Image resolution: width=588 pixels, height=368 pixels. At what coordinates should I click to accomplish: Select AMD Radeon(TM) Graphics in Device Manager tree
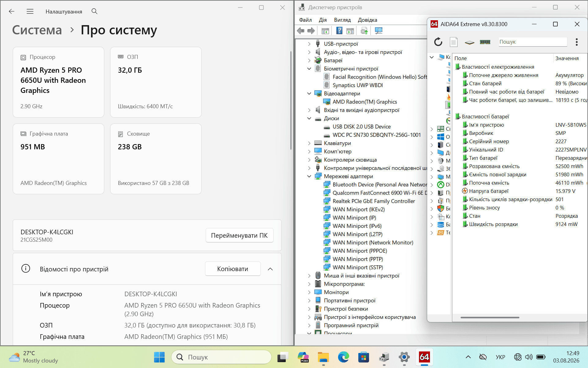[365, 102]
